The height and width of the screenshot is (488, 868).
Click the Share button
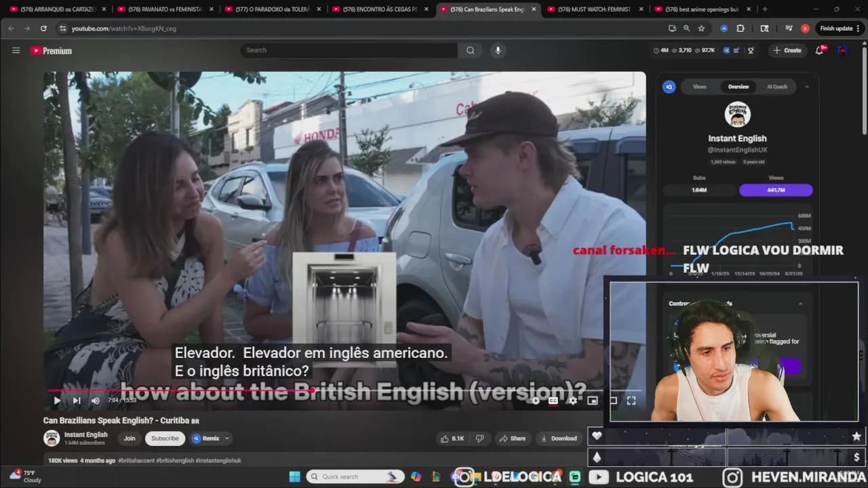513,439
